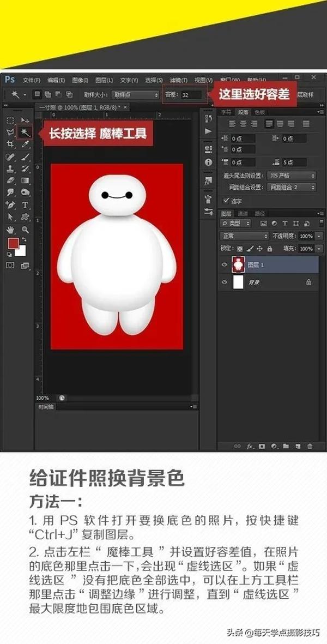Select the Pen tool
Image resolution: width=327 pixels, height=644 pixels.
click(11, 204)
